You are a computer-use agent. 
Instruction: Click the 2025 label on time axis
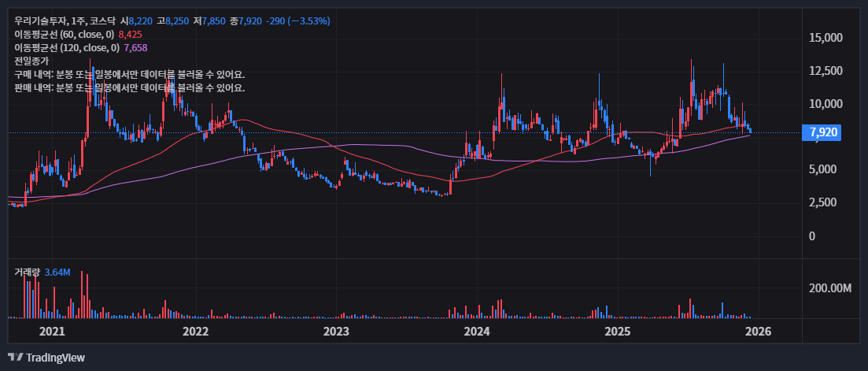617,332
